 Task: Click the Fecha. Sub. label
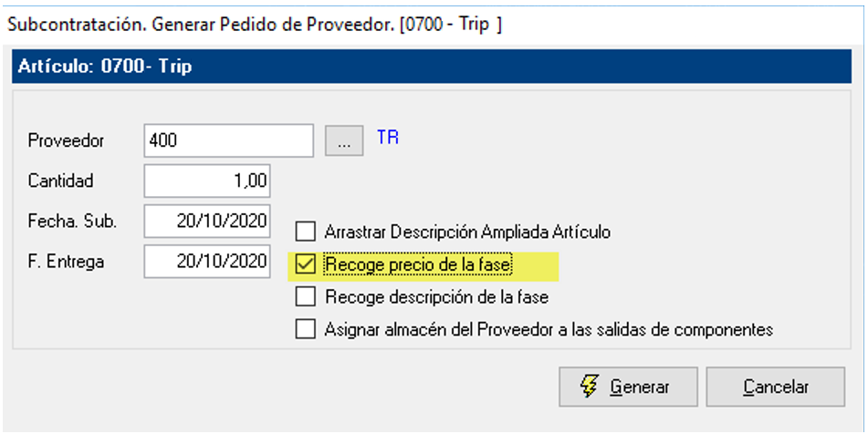(x=72, y=222)
